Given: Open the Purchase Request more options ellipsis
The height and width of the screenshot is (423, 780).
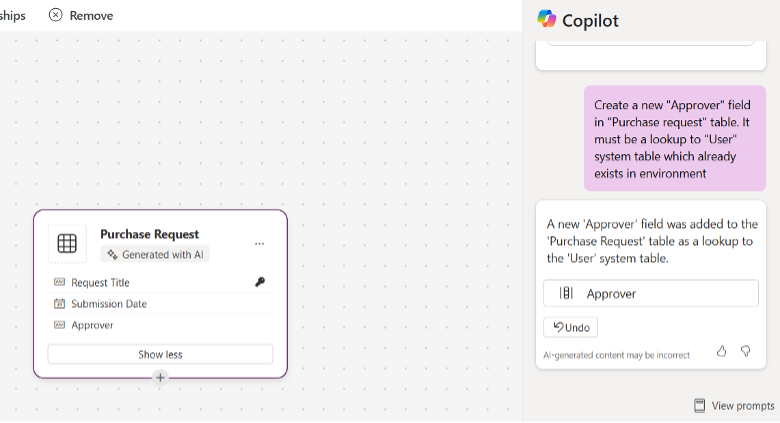Looking at the screenshot, I should click(x=259, y=244).
